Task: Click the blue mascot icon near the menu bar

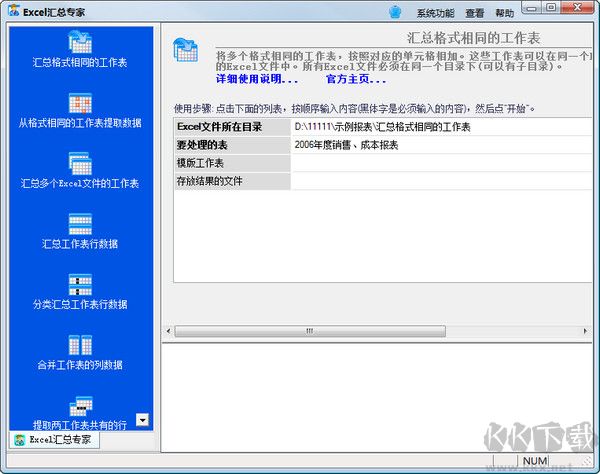Action: pos(395,12)
